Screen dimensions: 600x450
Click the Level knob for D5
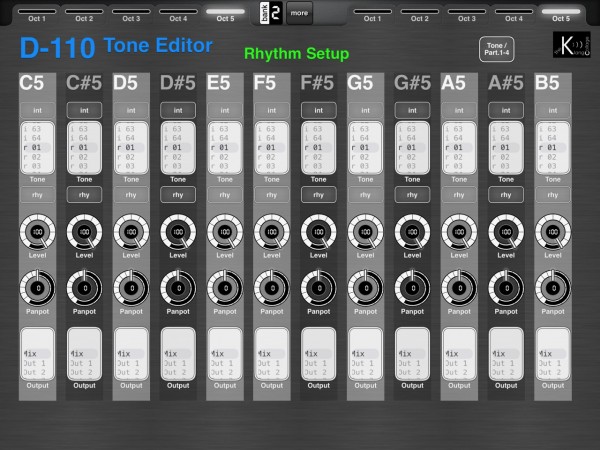pos(131,232)
